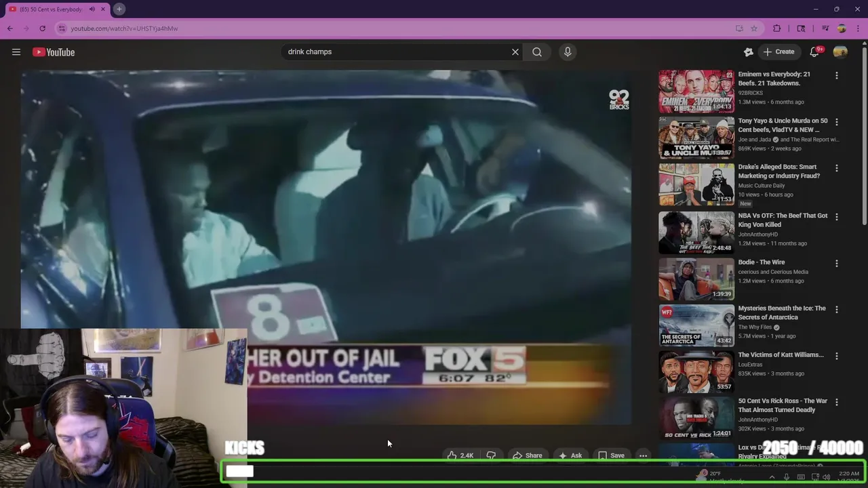The image size is (868, 488).
Task: Click the browser address bar URL
Action: coord(124,28)
